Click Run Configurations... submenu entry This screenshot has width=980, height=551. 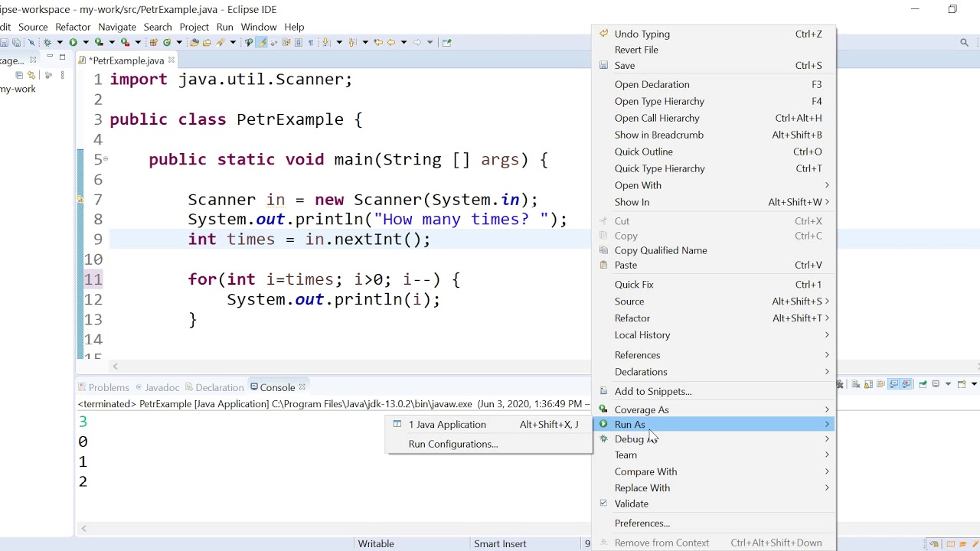489,444
